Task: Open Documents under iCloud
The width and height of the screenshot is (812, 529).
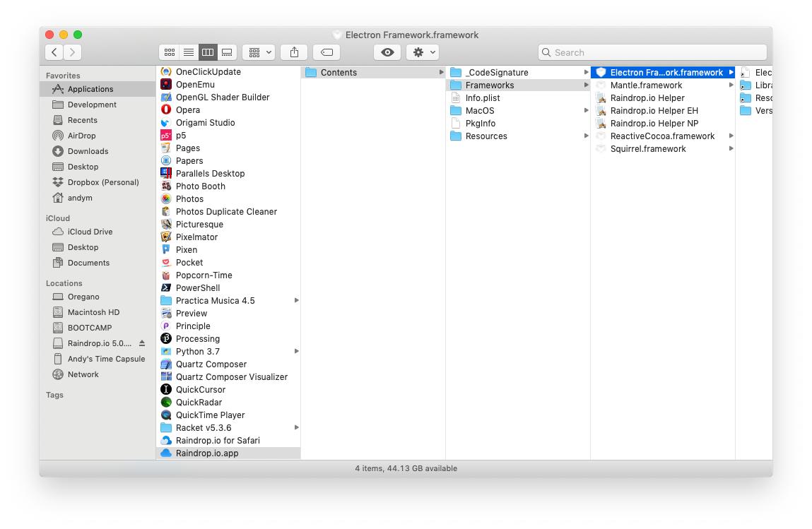Action: 98,263
